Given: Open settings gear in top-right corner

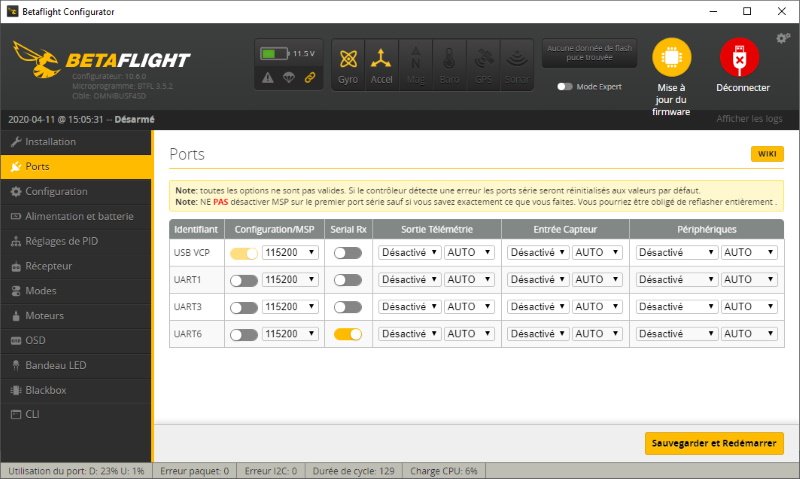Looking at the screenshot, I should [783, 38].
